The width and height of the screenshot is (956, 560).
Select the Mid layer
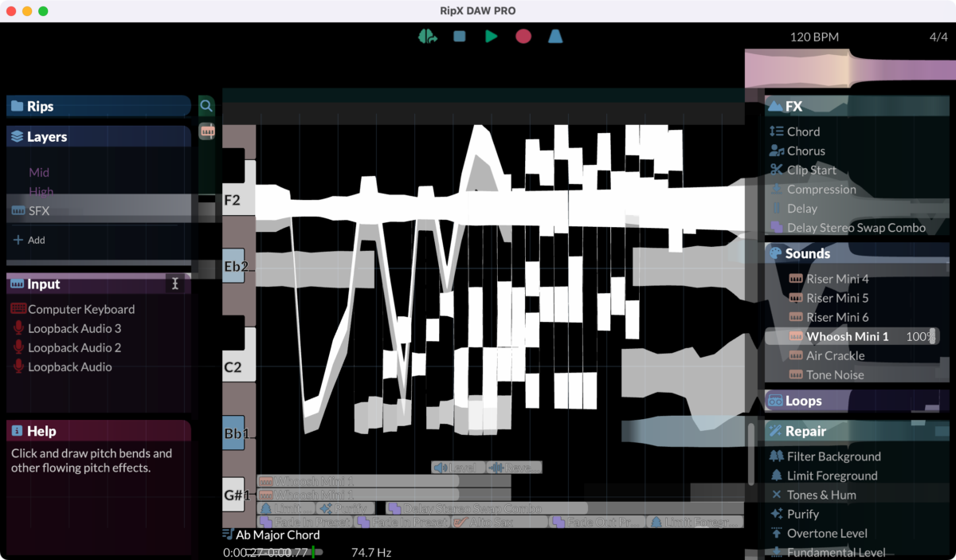tap(39, 172)
